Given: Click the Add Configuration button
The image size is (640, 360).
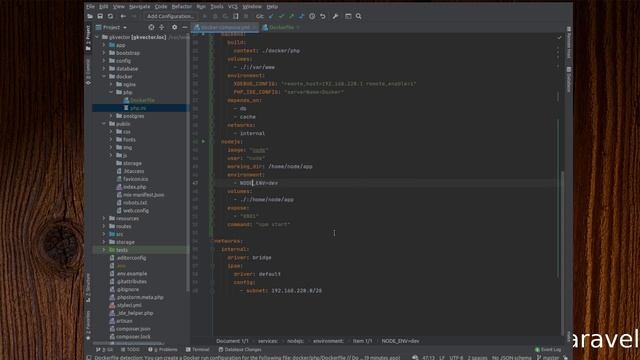Looking at the screenshot, I should tap(170, 16).
